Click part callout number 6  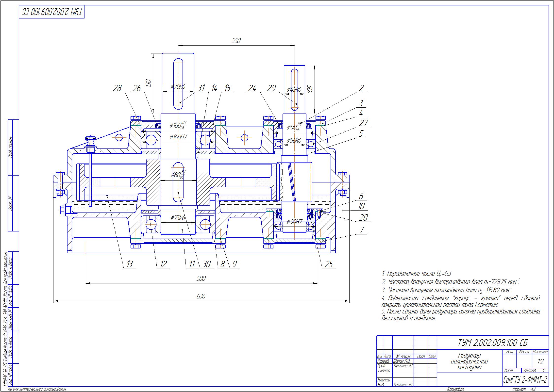[x=361, y=196]
